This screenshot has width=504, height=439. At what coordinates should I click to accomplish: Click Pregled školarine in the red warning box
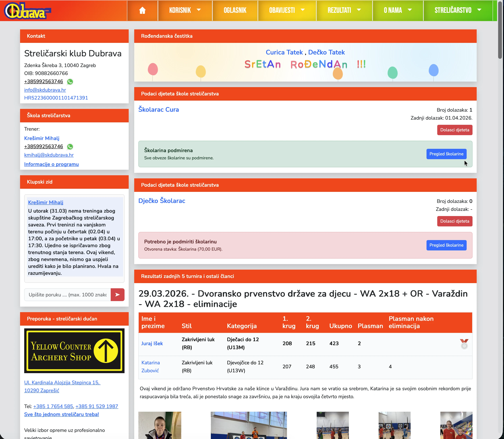tap(446, 245)
